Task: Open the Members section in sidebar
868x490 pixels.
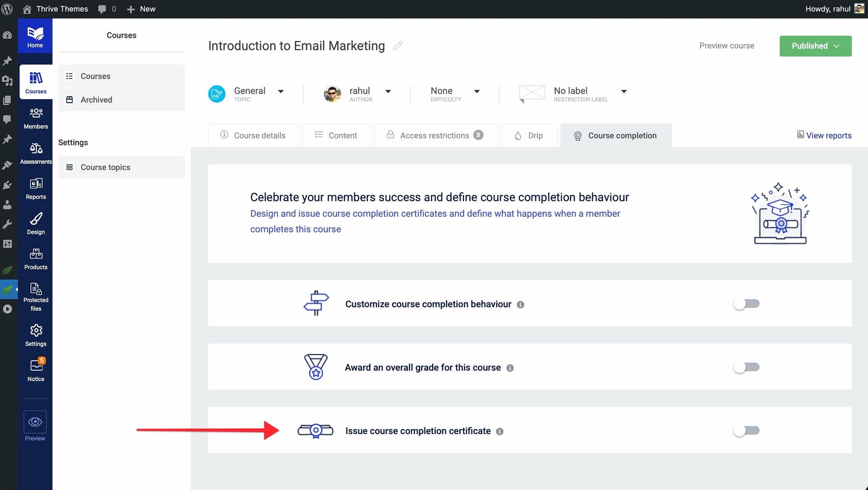Action: pos(35,118)
